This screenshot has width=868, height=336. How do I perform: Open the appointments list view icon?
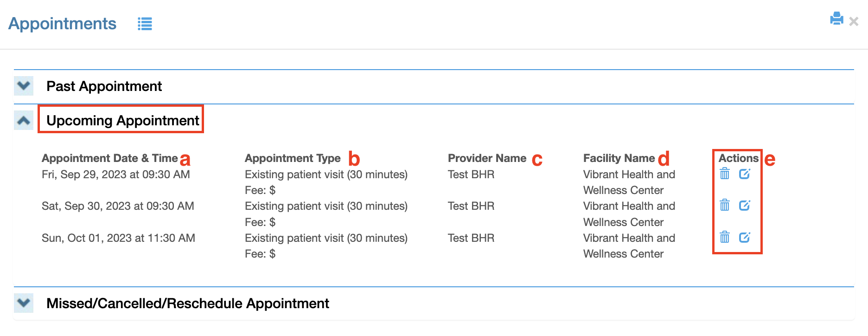(145, 24)
